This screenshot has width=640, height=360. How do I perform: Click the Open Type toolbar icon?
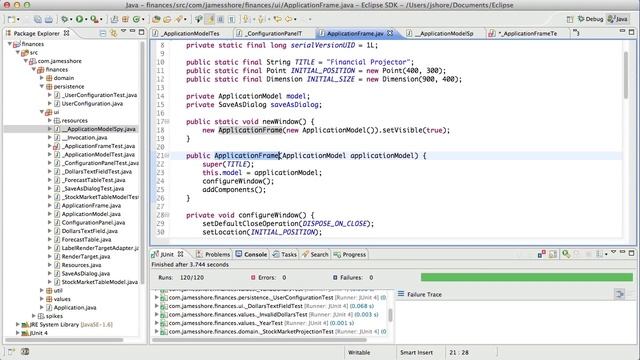point(156,19)
